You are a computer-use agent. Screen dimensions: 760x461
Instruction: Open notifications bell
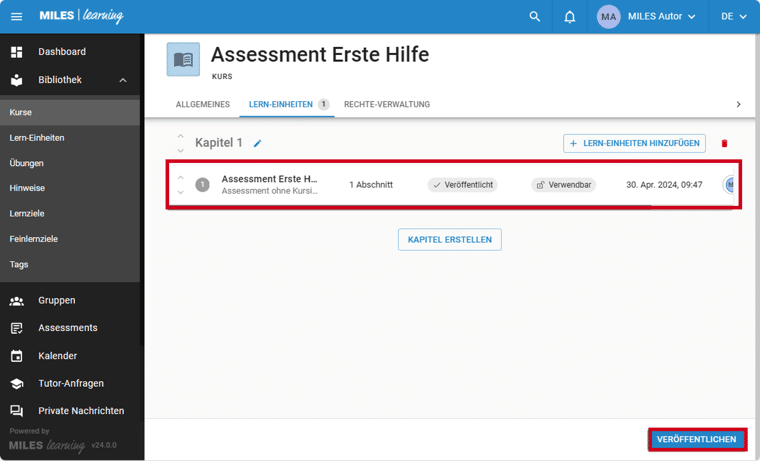pos(570,17)
